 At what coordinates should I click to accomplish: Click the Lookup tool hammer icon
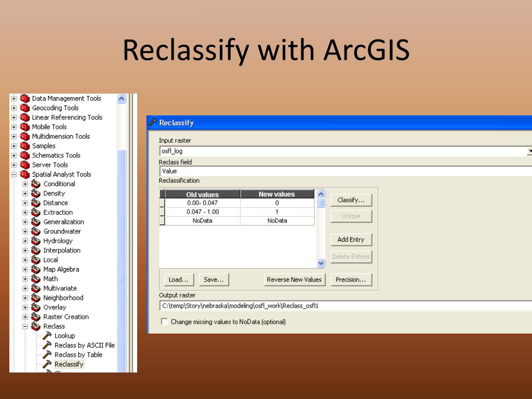click(x=47, y=336)
